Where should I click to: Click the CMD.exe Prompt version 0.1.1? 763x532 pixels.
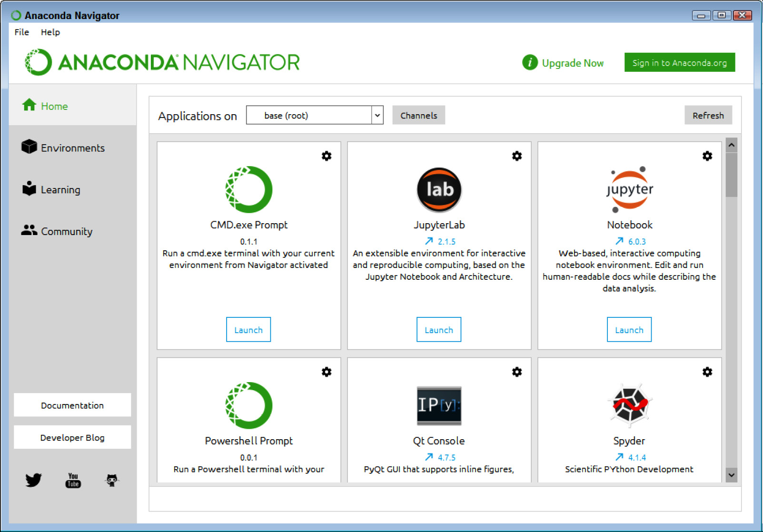click(x=248, y=241)
